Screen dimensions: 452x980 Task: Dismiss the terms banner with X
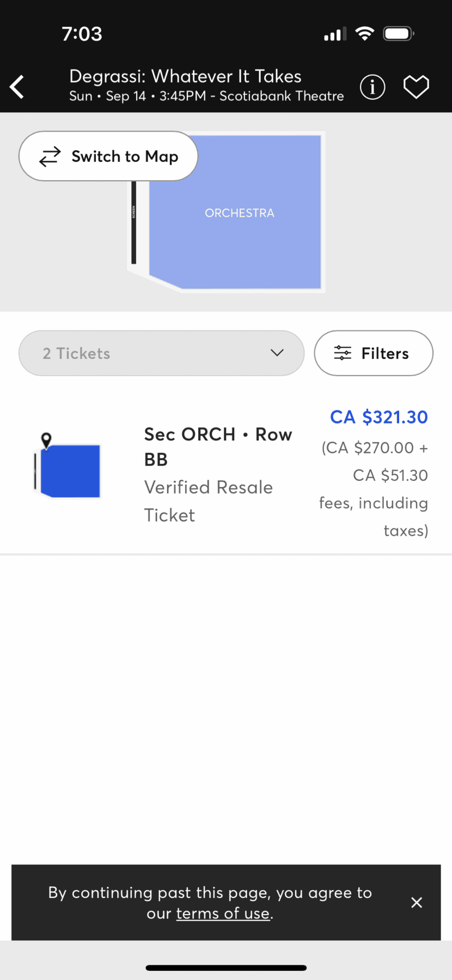coord(417,903)
